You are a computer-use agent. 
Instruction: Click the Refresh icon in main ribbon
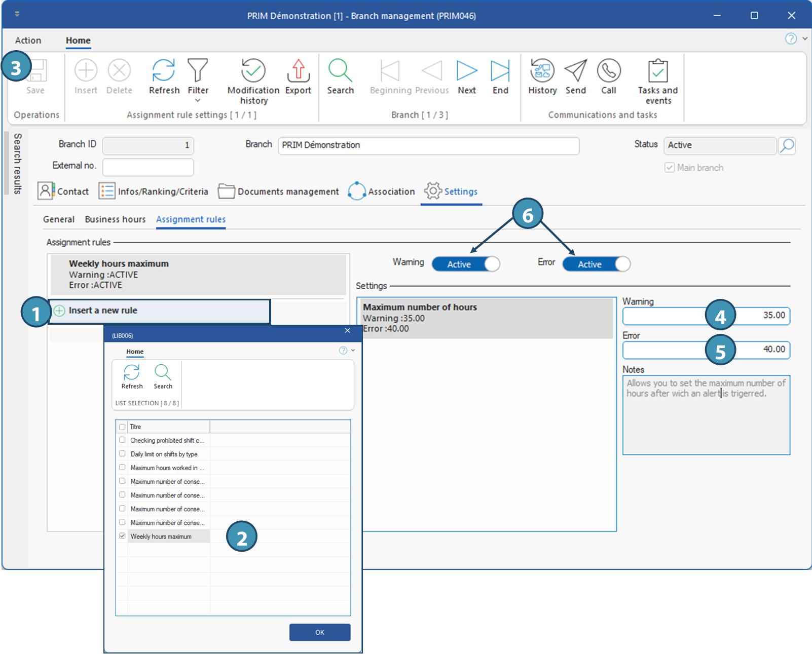point(164,71)
